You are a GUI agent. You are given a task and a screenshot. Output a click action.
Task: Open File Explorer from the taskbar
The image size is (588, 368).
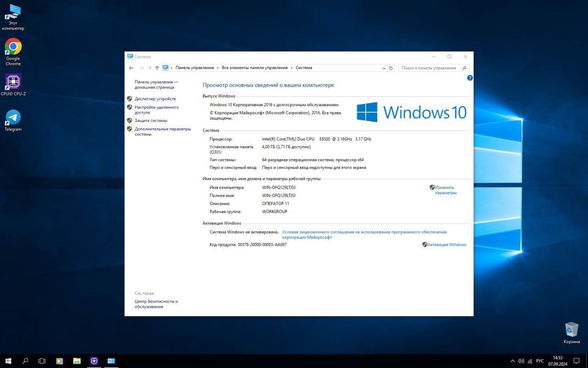pyautogui.click(x=77, y=361)
